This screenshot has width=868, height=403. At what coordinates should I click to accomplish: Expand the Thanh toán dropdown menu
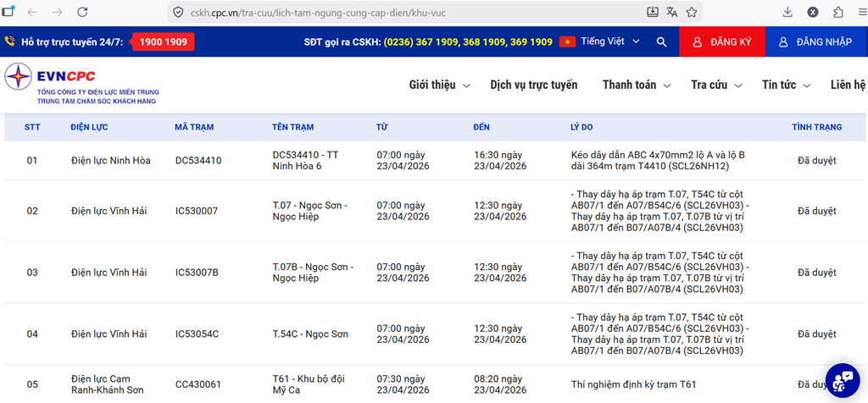point(636,85)
